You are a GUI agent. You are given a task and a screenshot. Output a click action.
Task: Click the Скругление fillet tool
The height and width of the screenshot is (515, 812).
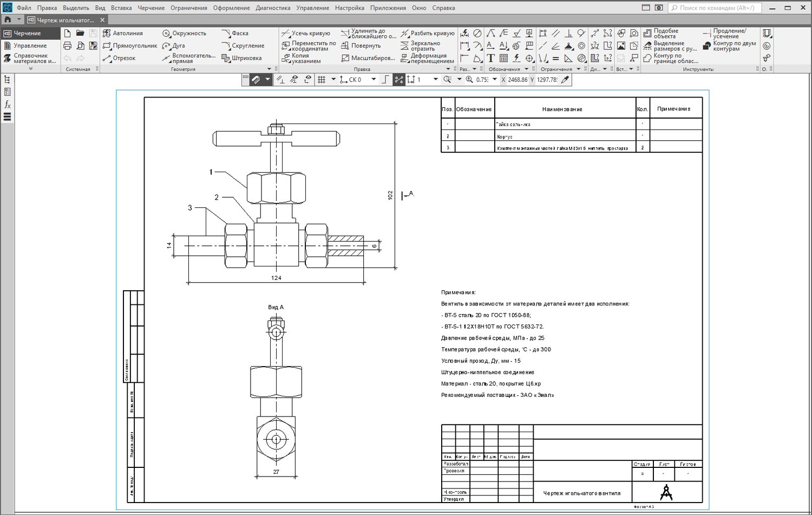pos(243,46)
